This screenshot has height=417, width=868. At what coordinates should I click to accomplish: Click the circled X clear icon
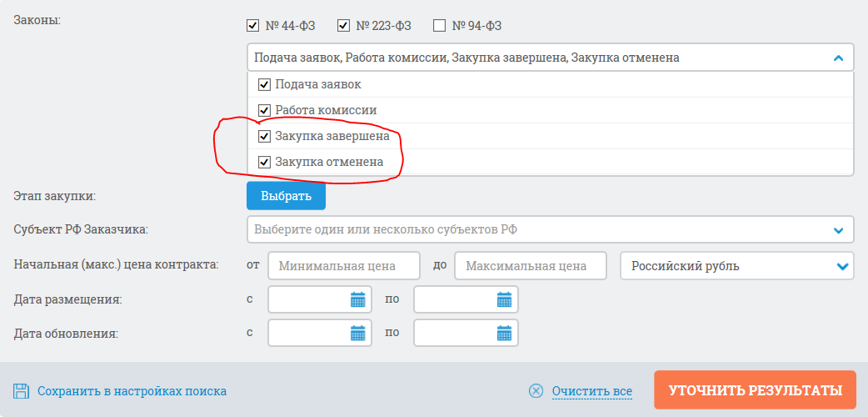click(x=536, y=391)
